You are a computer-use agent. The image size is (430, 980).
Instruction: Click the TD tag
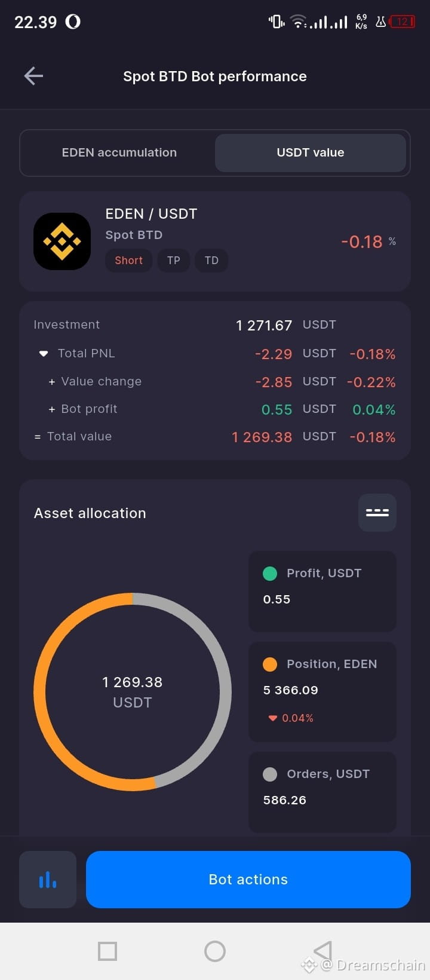pos(212,261)
